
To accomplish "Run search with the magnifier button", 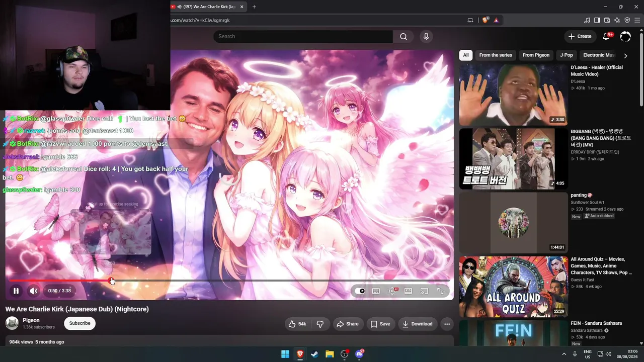I will pyautogui.click(x=404, y=36).
